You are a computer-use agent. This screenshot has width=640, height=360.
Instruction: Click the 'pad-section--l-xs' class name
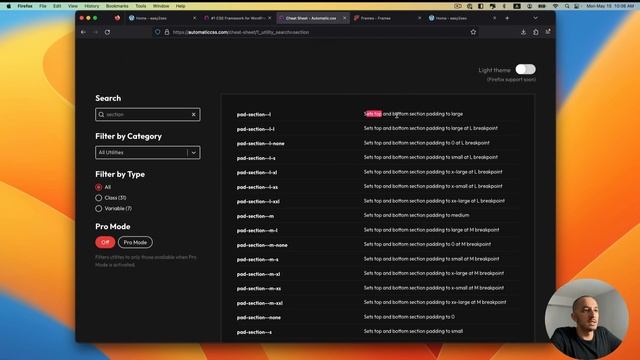[257, 187]
